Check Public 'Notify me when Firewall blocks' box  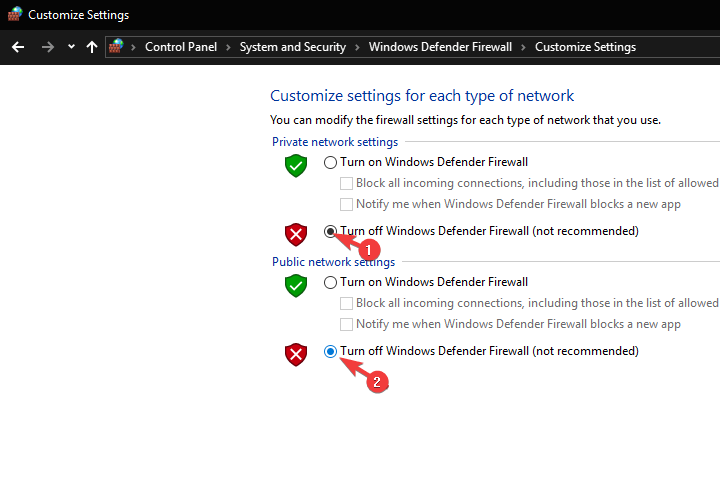pos(346,324)
